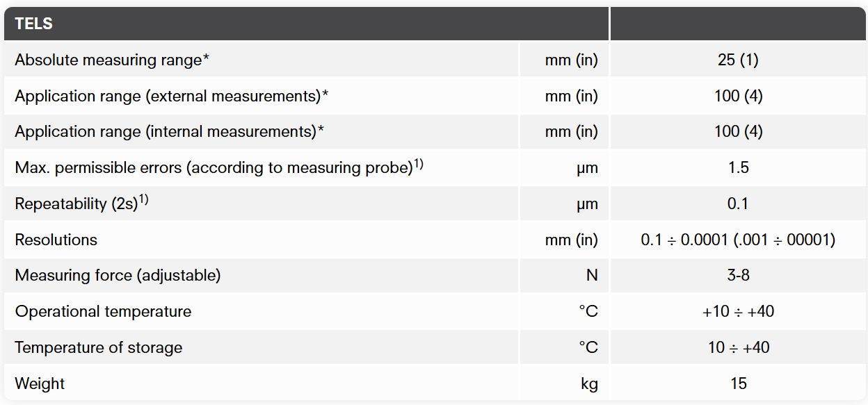Click the Resolutions row label

[56, 240]
